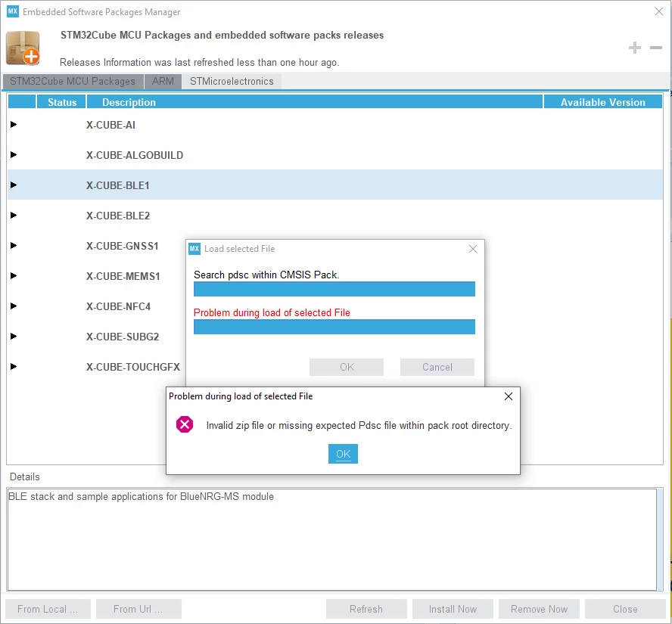
Task: Click 'Invalid zip file or missing expected Pdsc' message
Action: tap(359, 425)
